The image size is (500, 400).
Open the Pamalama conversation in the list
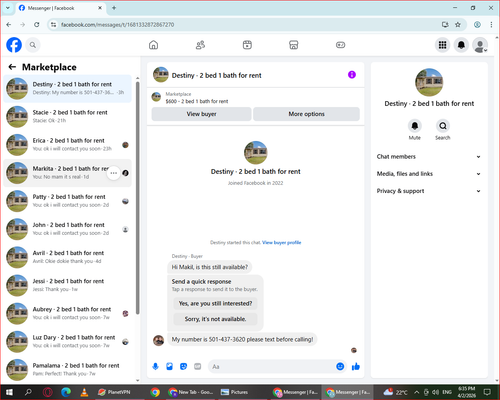tap(67, 370)
